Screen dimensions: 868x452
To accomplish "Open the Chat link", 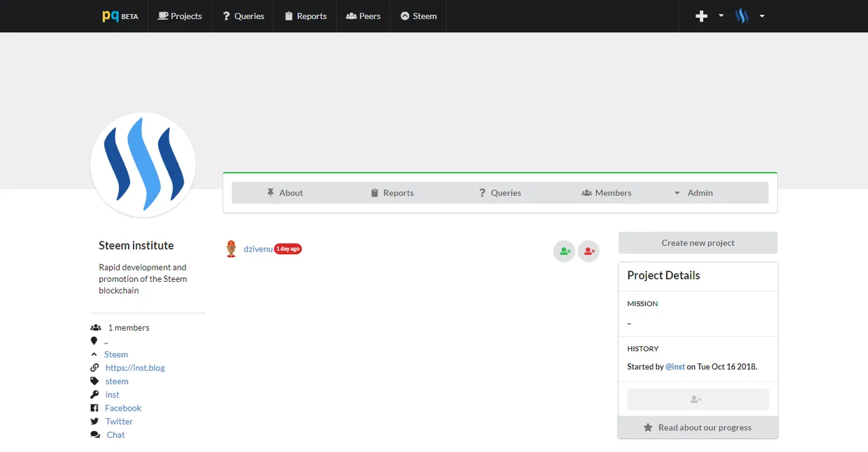I will pos(115,435).
